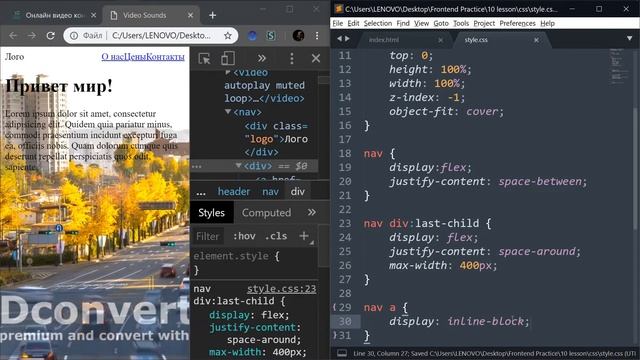Image resolution: width=640 pixels, height=360 pixels.
Task: Open the blue round Chrome extension icon
Action: pyautogui.click(x=252, y=36)
